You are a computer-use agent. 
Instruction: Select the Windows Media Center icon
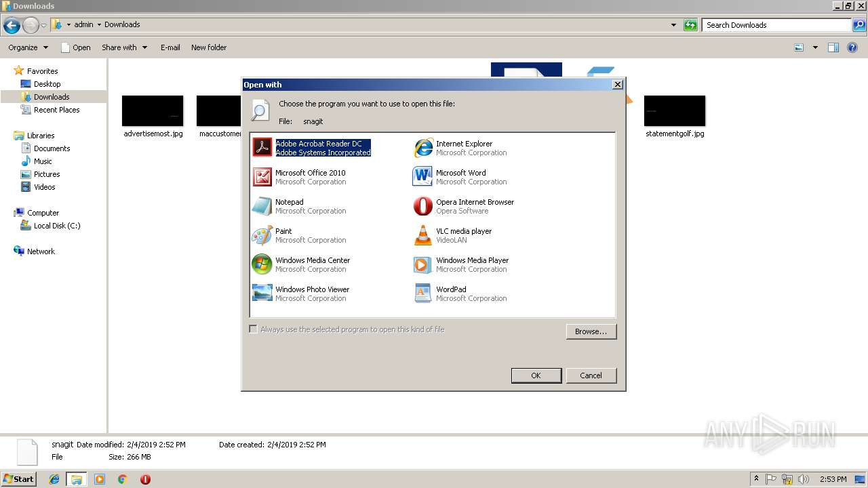(x=262, y=264)
